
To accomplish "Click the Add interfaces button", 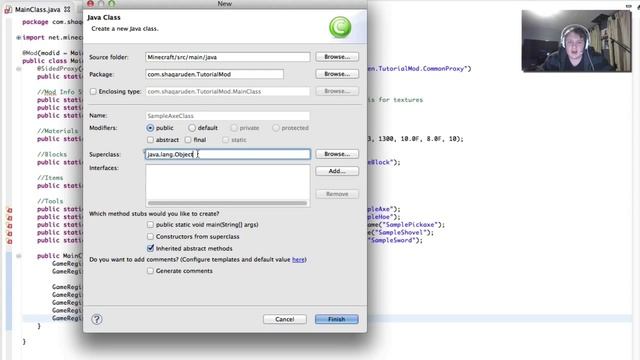I will tap(337, 171).
